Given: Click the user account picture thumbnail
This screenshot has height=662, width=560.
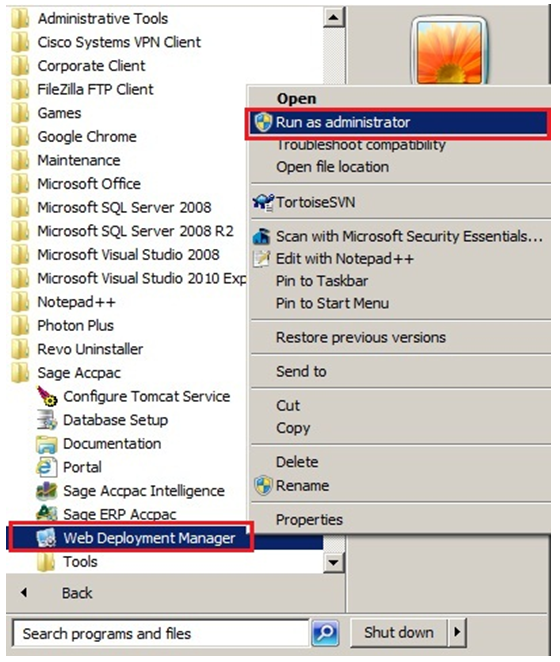Looking at the screenshot, I should coord(449,50).
